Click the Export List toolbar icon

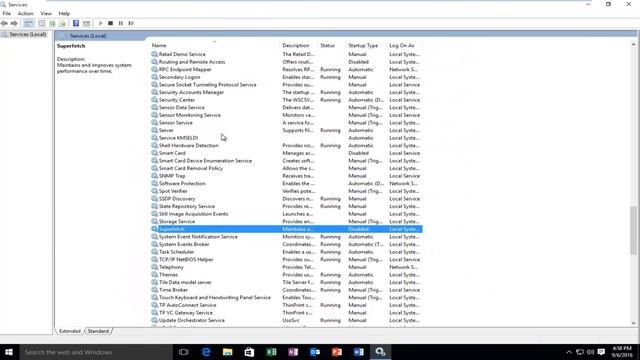point(62,23)
